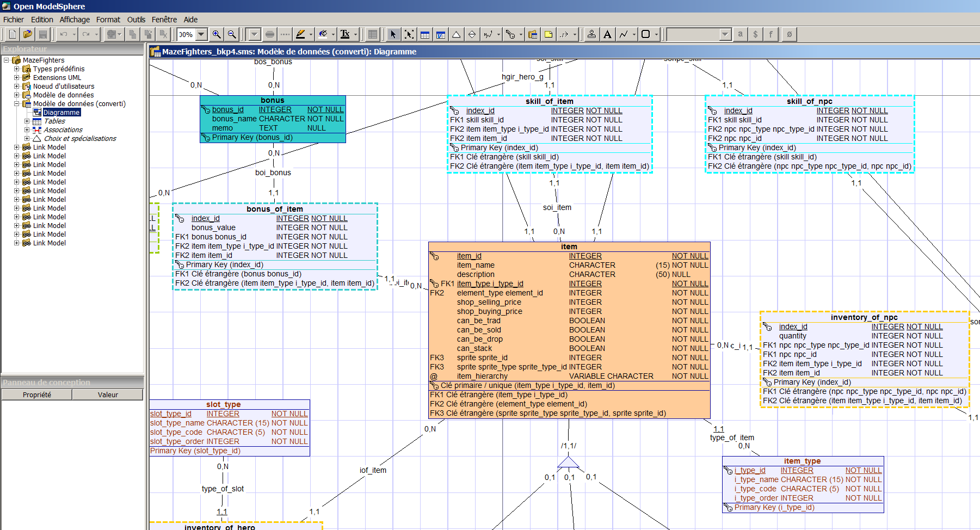Click the Redo arrow icon
The image size is (980, 530).
(x=85, y=34)
